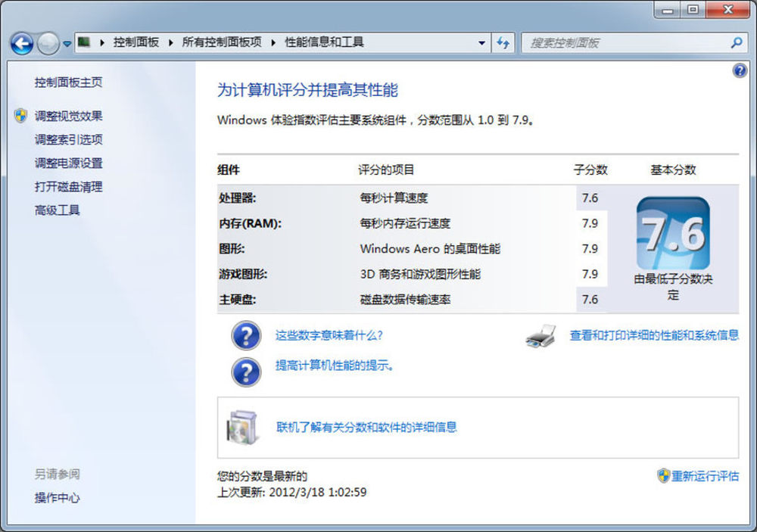This screenshot has width=757, height=532.
Task: Expand the arrow after 所有控制面板项
Action: pyautogui.click(x=273, y=42)
